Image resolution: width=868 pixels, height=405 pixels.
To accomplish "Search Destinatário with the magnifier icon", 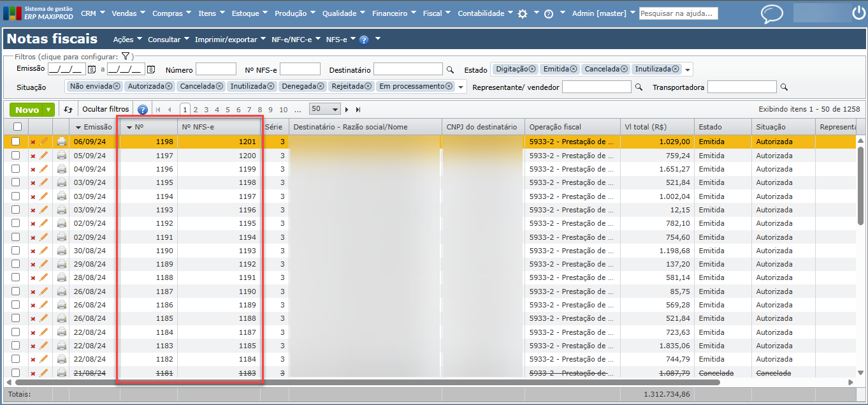I will click(x=450, y=70).
